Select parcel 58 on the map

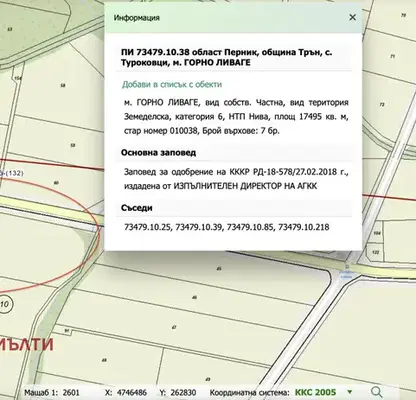pyautogui.click(x=63, y=86)
